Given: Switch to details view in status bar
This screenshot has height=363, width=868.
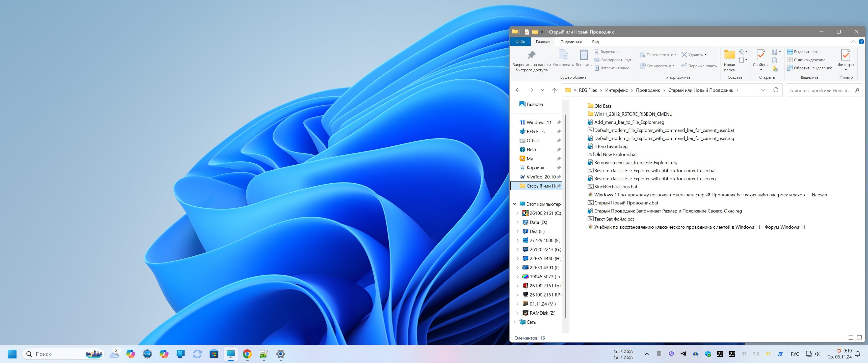Looking at the screenshot, I should click(851, 338).
